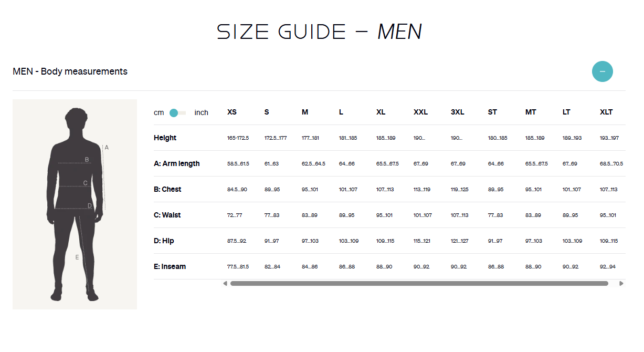This screenshot has width=644, height=352.
Task: Click the 'C: Waist' row label
Action: pos(167,215)
